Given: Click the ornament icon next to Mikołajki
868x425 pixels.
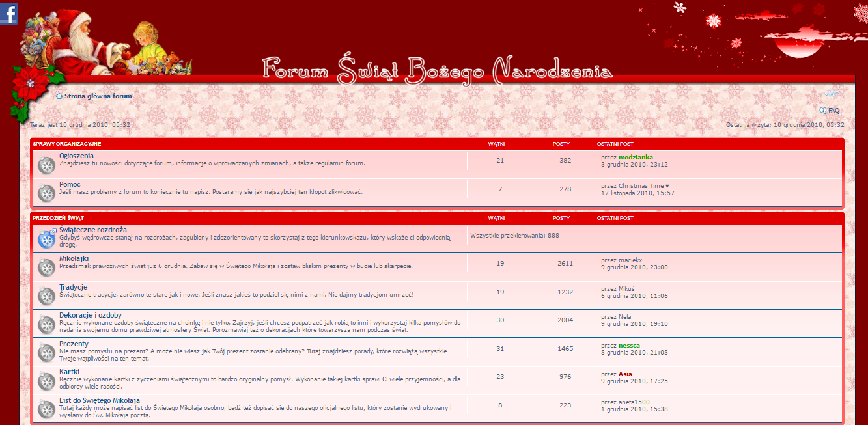Looking at the screenshot, I should [46, 267].
